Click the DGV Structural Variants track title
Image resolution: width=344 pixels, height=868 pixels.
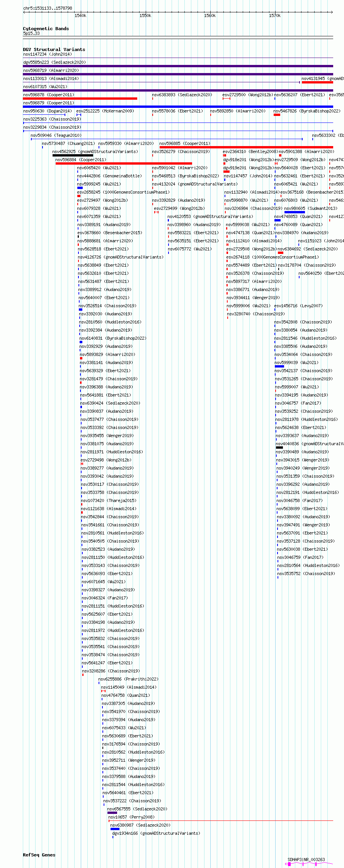[54, 49]
